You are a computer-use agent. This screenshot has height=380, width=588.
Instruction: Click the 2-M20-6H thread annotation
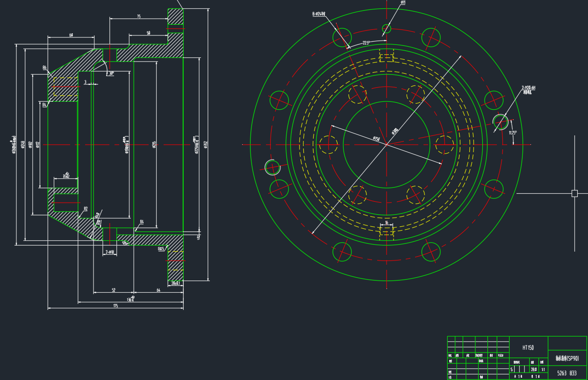(x=528, y=88)
